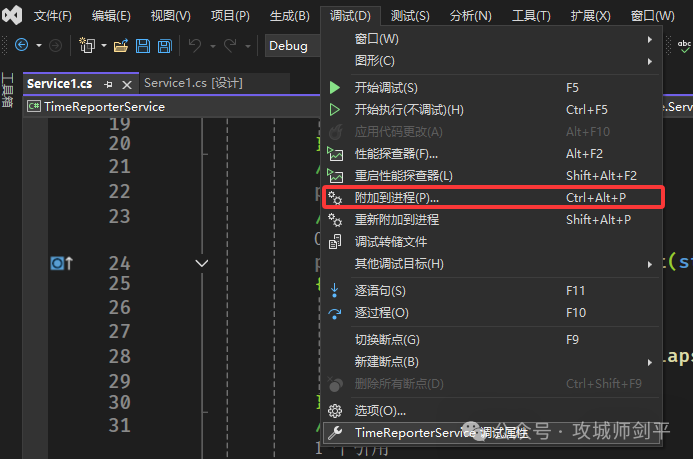The width and height of the screenshot is (693, 459).
Task: Open the new project dropdown arrow
Action: pos(104,46)
